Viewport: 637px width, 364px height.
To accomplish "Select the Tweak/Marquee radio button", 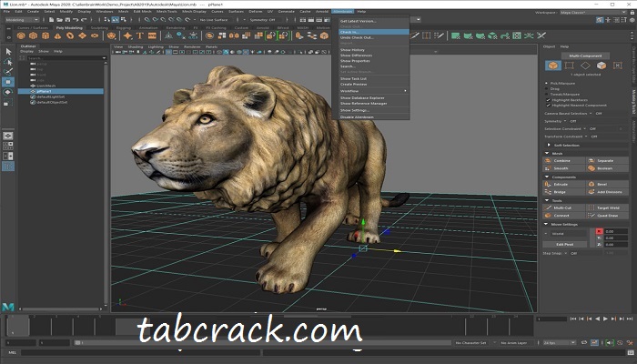I will click(x=547, y=95).
